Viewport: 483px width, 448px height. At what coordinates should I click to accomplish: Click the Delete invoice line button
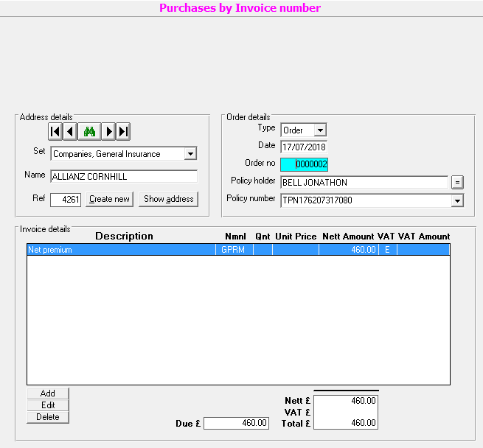point(48,417)
